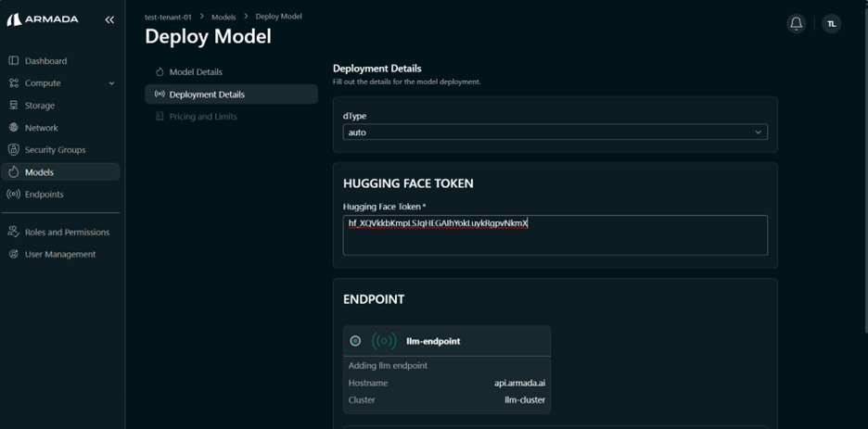Click the Deploy Model breadcrumb
This screenshot has height=429, width=868.
[278, 17]
